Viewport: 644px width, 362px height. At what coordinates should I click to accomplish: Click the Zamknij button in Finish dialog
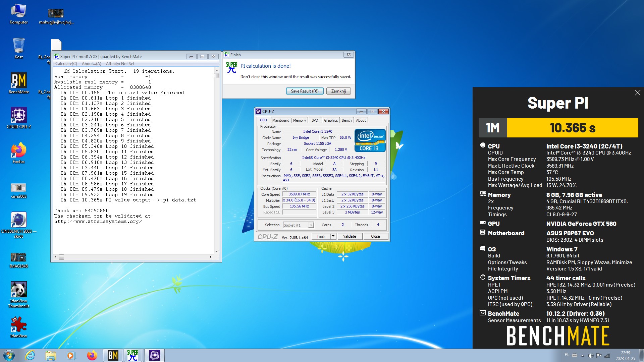point(338,91)
